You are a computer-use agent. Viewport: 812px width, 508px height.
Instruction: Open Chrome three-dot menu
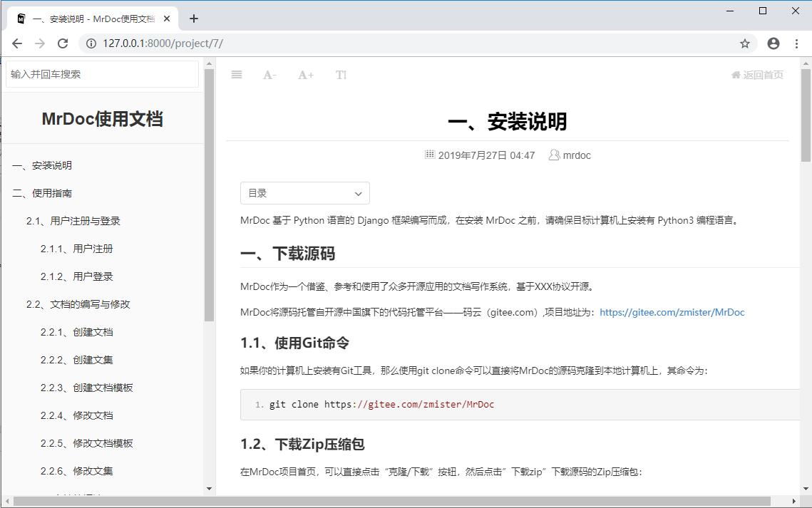pos(796,43)
